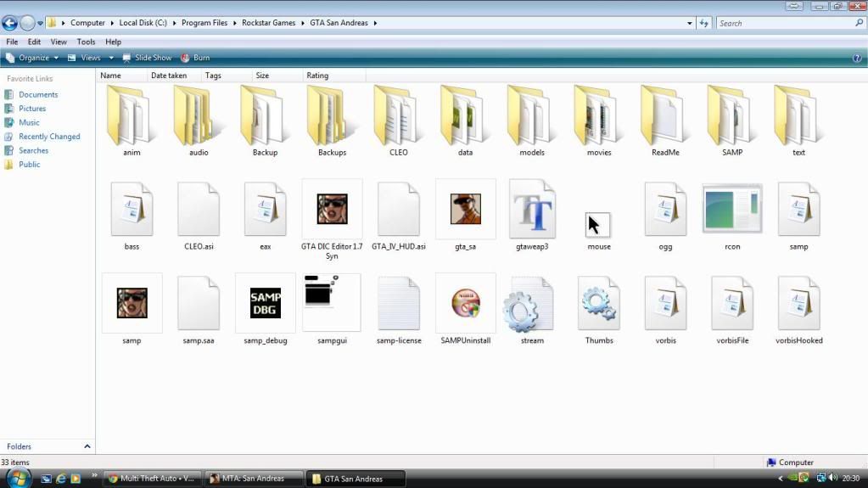Expand the arrow after Program Files breadcrumb

click(235, 23)
